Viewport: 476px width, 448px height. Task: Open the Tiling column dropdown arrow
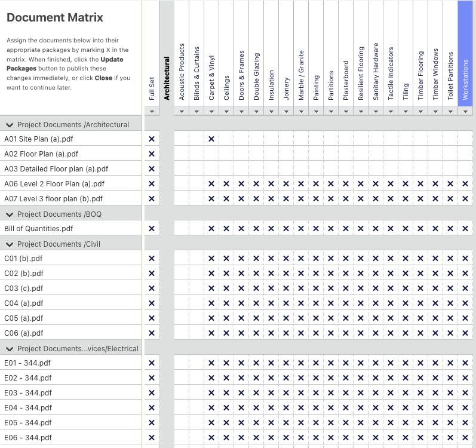406,111
